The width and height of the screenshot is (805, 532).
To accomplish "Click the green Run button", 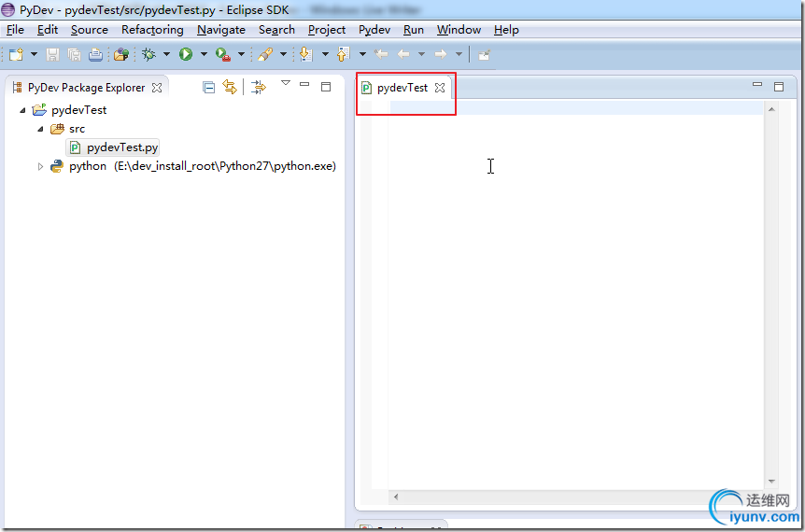I will pos(186,54).
